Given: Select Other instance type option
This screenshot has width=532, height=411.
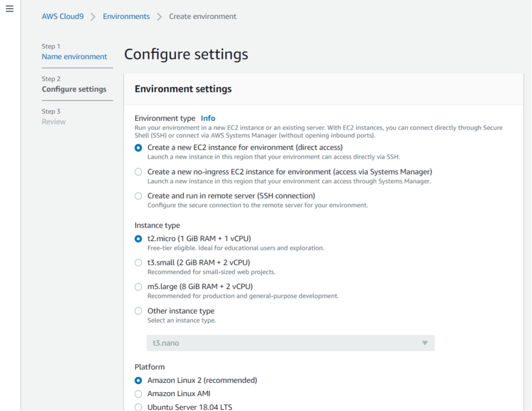Looking at the screenshot, I should click(138, 311).
